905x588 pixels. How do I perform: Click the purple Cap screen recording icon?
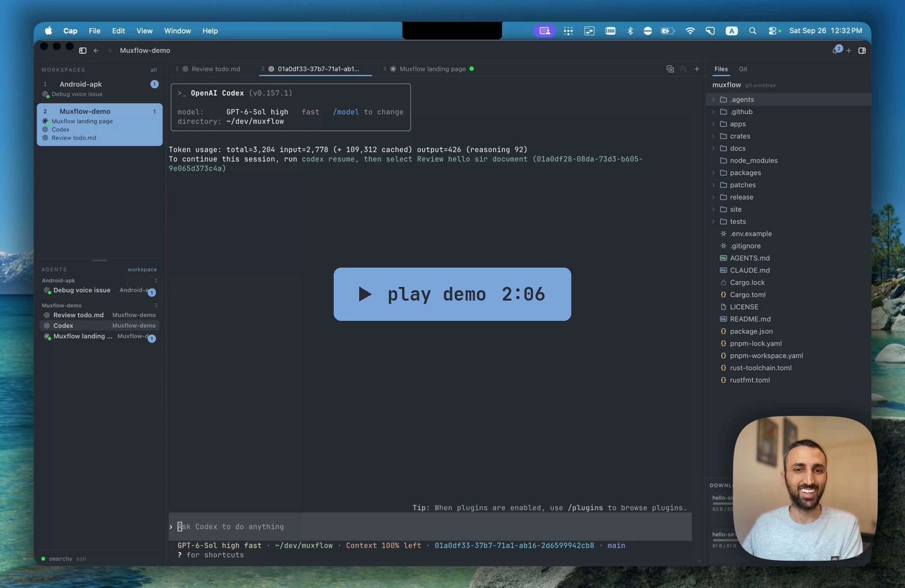pyautogui.click(x=545, y=31)
